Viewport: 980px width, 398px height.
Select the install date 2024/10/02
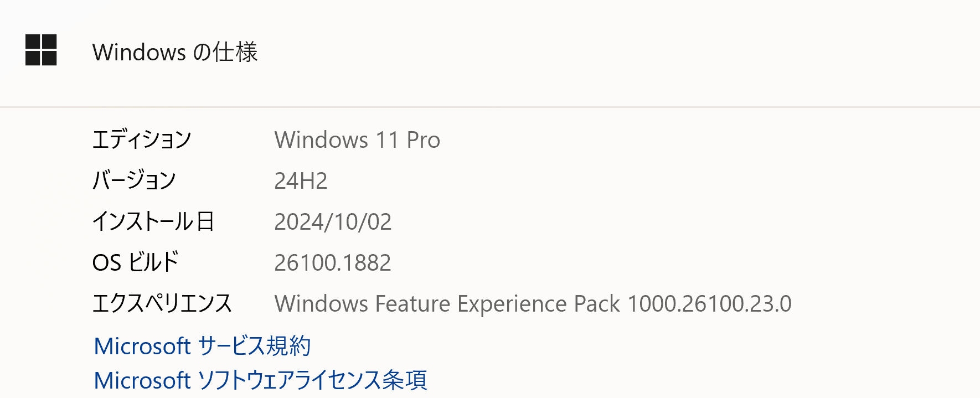click(x=333, y=222)
